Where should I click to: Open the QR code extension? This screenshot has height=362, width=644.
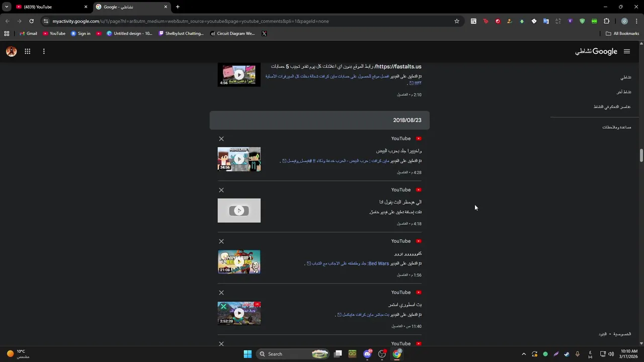pos(473,21)
